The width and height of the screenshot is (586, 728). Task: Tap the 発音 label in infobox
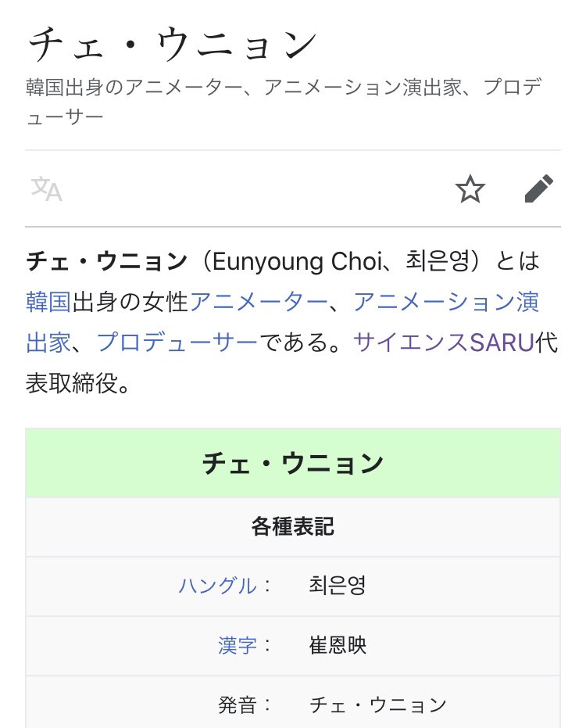tap(237, 705)
